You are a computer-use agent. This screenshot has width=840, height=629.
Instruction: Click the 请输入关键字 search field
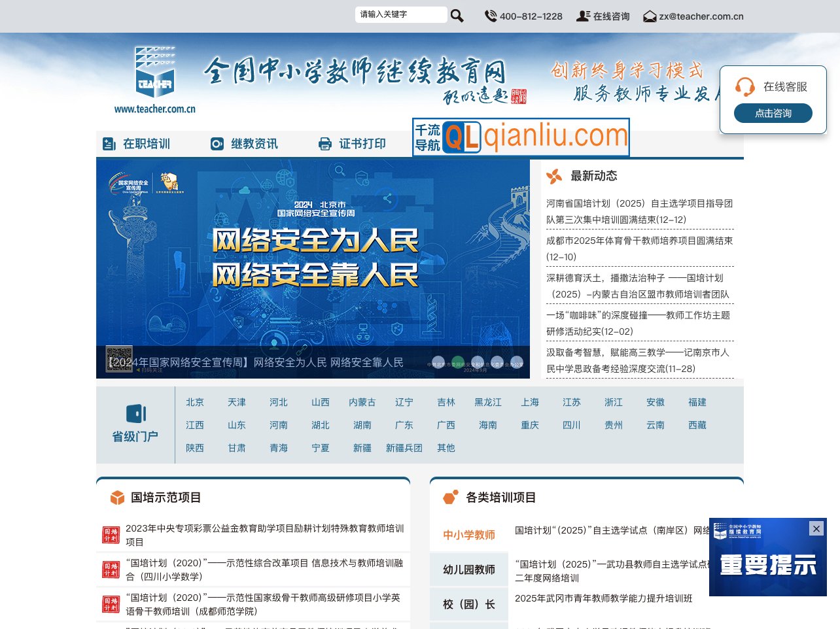(x=399, y=14)
